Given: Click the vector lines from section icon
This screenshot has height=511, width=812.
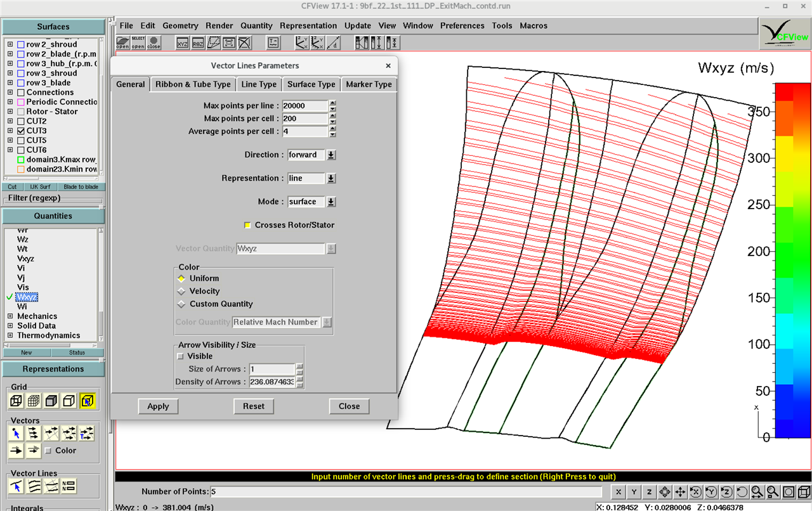Looking at the screenshot, I should 34,486.
